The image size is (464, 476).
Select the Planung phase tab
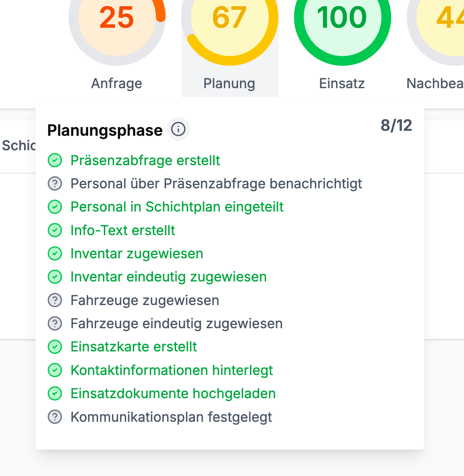pyautogui.click(x=229, y=84)
